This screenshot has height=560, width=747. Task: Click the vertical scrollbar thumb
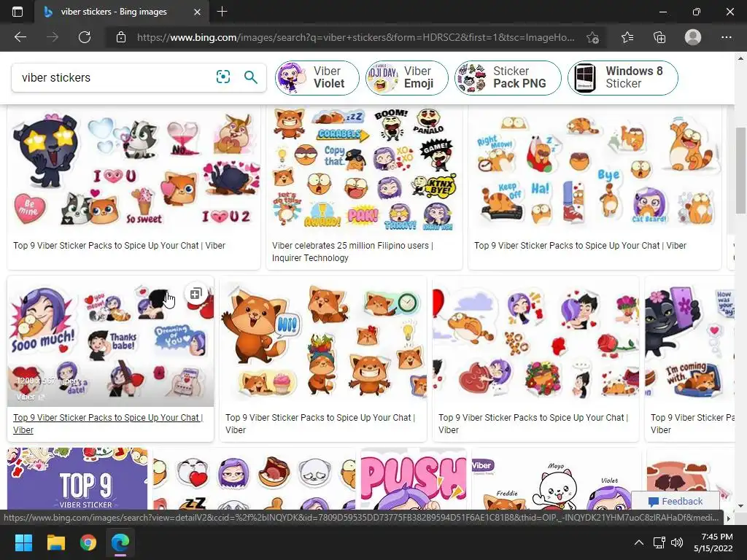[x=741, y=171]
